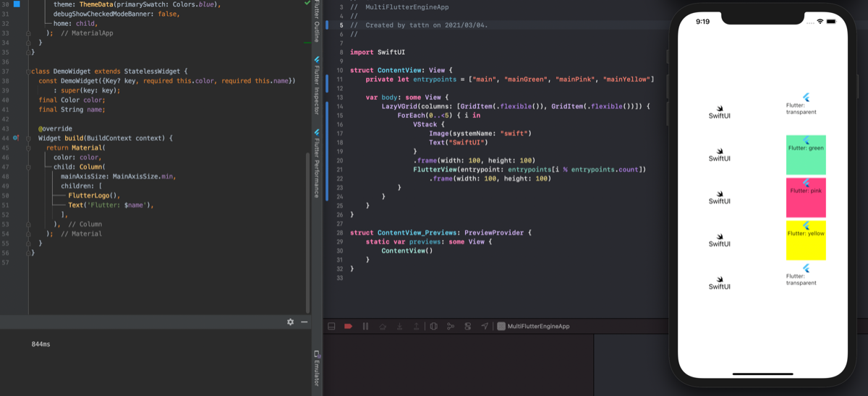Tap the first transparent Flutter logo in simulator
The image size is (868, 396).
click(x=806, y=97)
